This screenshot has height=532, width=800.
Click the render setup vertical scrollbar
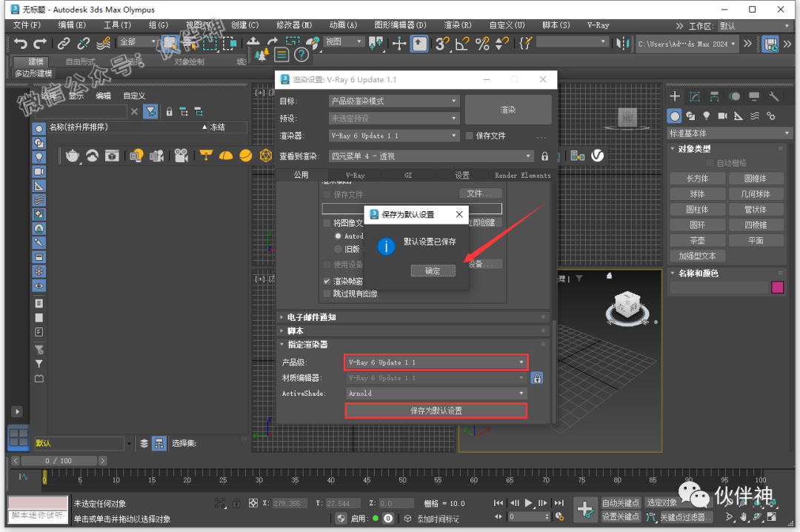click(554, 371)
